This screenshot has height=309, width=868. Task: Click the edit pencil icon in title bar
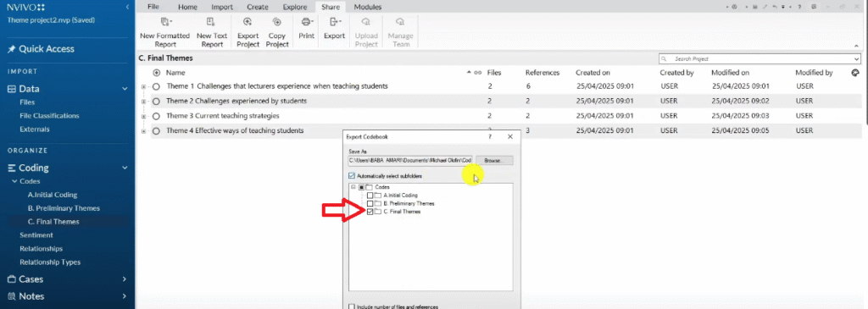tap(765, 7)
